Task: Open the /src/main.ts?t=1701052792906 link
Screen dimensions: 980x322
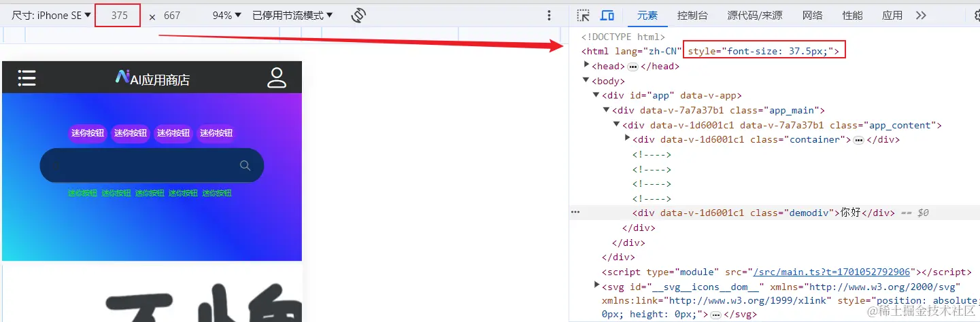Action: pos(831,272)
